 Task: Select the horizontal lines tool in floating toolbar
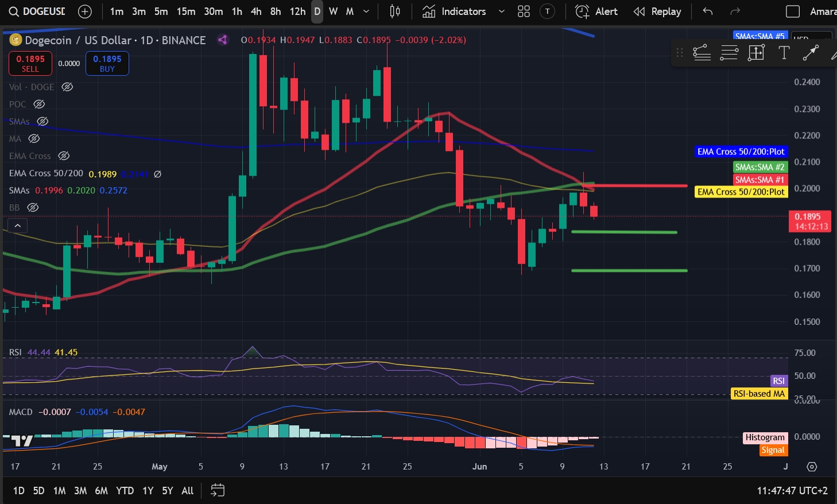coord(729,53)
